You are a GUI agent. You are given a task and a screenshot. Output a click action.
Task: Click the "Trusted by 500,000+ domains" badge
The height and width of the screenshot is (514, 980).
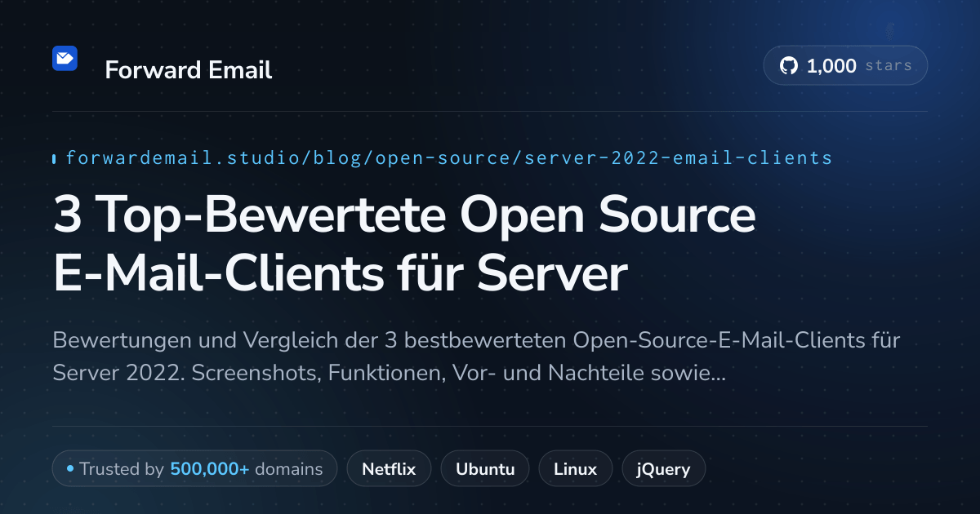tap(194, 469)
